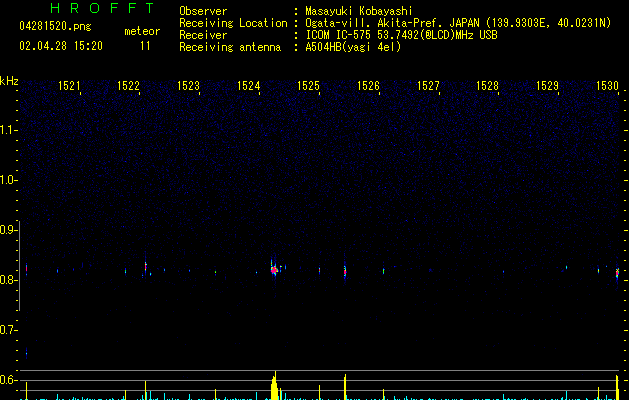Click the 1521 time axis label
The height and width of the screenshot is (400, 629).
69,85
